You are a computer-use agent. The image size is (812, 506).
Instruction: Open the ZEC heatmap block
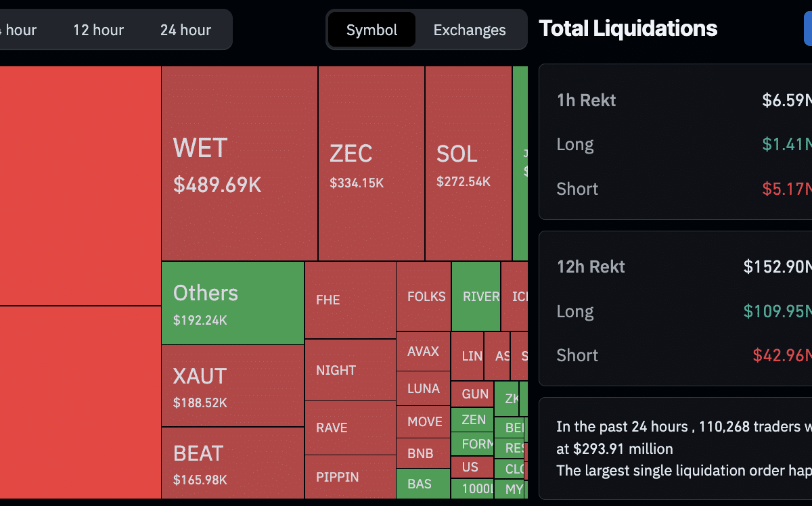click(371, 164)
